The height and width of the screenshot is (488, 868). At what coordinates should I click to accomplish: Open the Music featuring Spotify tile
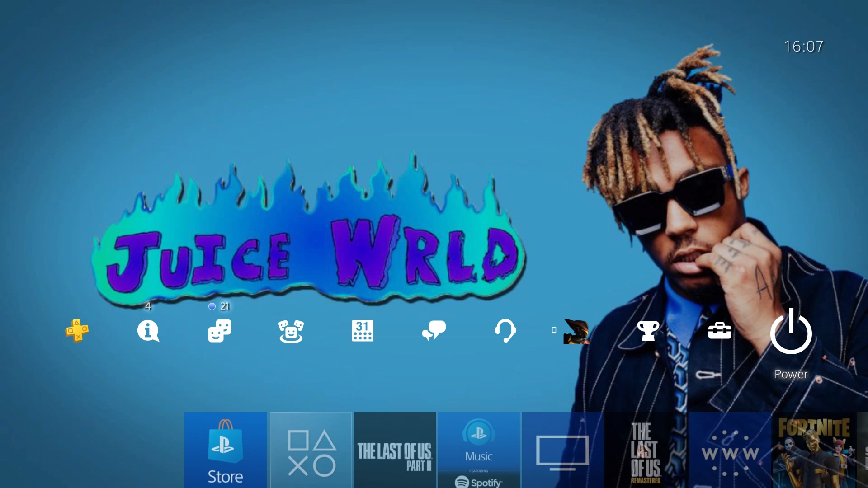[479, 450]
